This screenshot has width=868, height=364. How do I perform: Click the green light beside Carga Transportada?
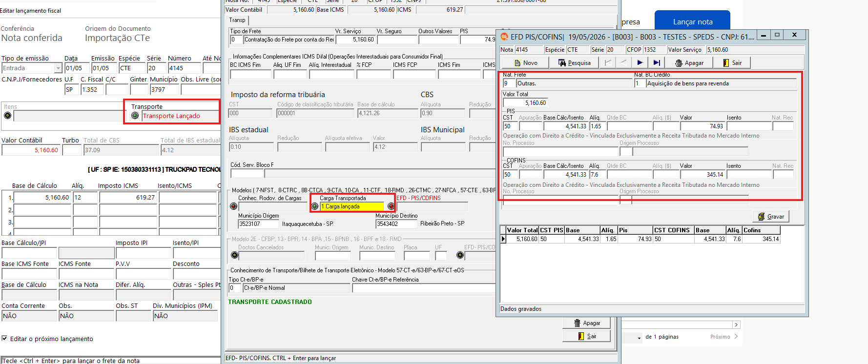coord(315,206)
